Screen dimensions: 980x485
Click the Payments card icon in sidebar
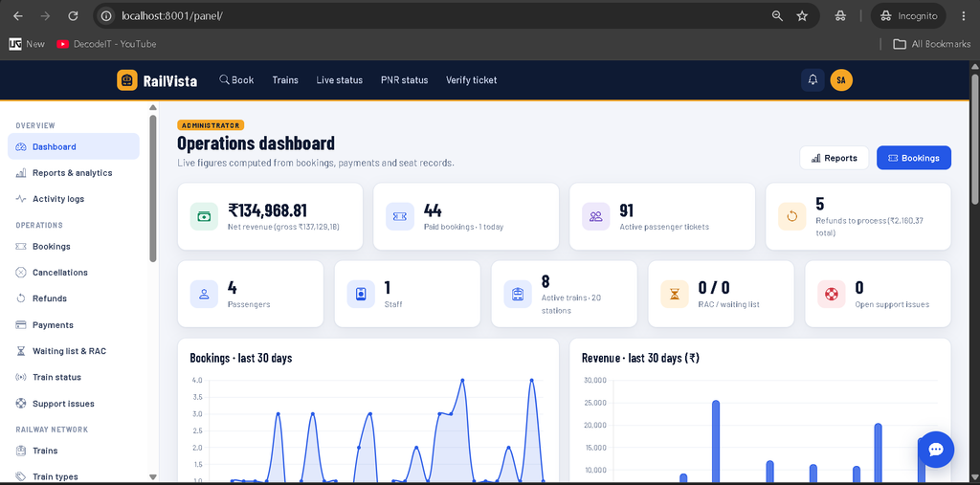tap(21, 325)
